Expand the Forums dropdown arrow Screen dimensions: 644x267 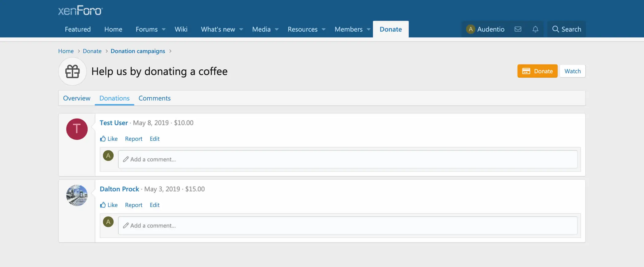click(x=164, y=29)
